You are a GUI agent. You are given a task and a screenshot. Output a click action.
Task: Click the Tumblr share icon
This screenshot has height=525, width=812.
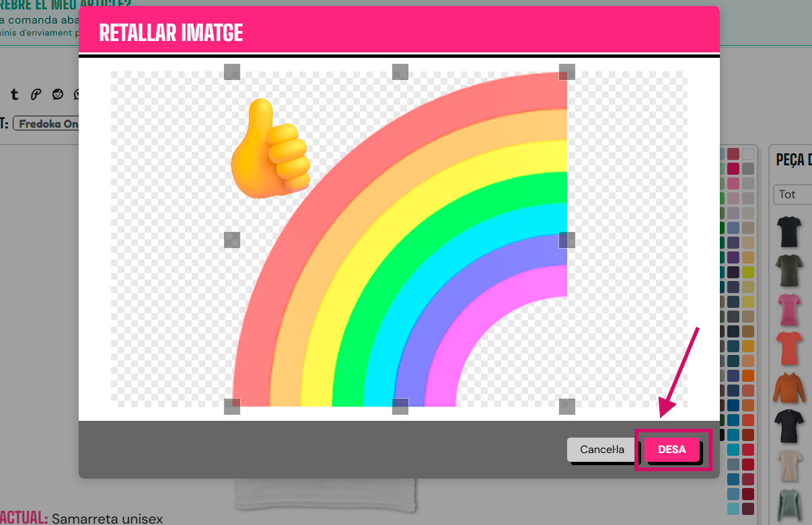coord(14,95)
